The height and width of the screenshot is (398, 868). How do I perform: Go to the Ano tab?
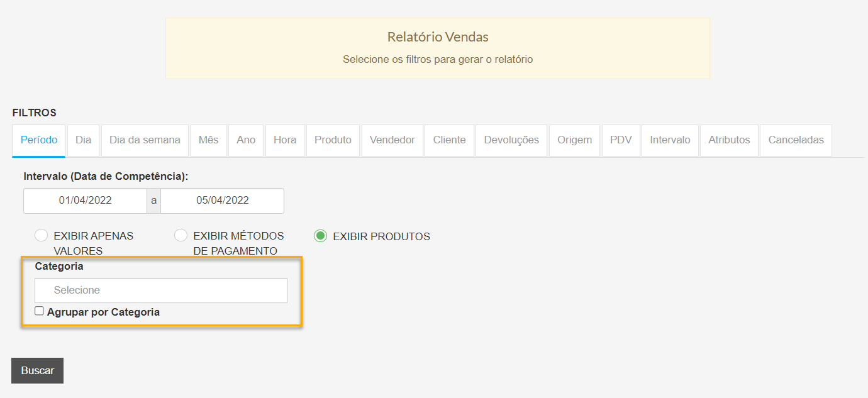(246, 140)
